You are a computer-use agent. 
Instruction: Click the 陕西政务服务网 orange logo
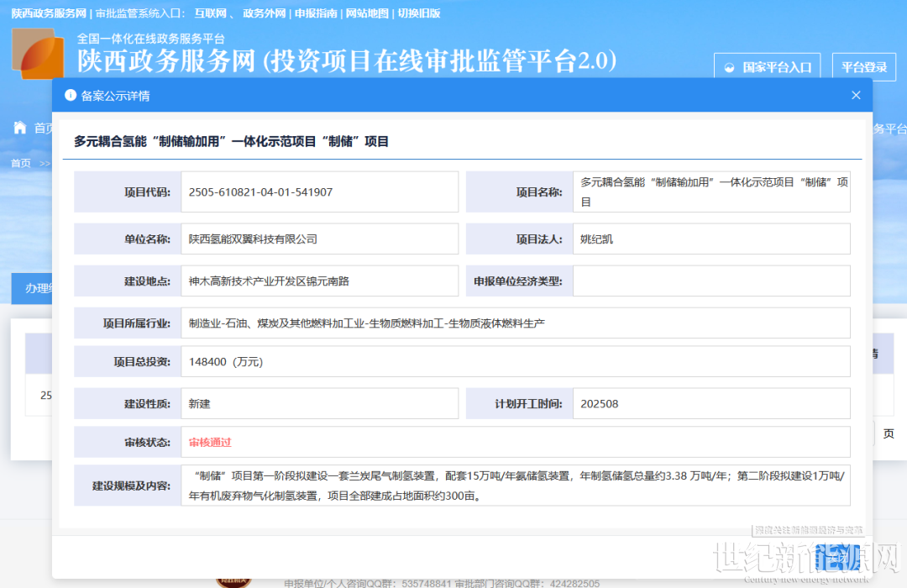coord(38,53)
